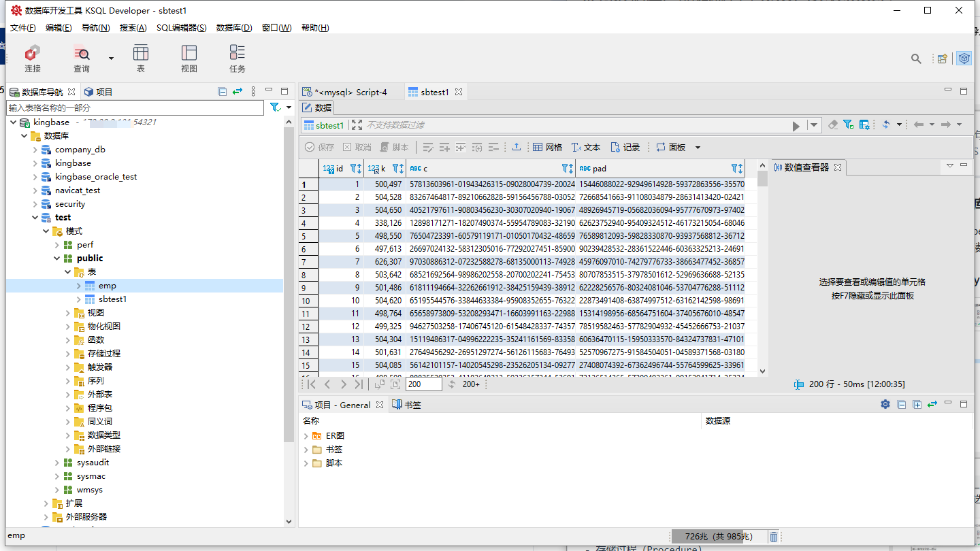Click the 视图 (View) toolbar icon

[x=189, y=59]
